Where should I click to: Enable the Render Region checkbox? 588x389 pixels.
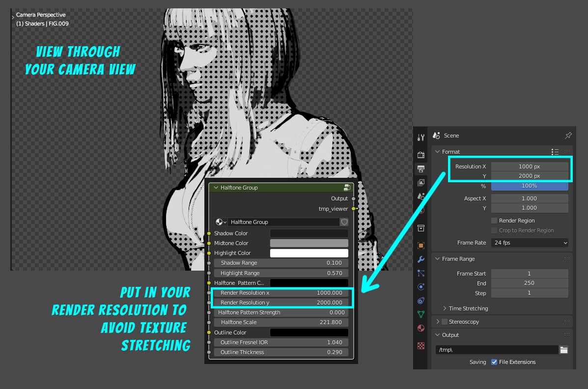(496, 220)
